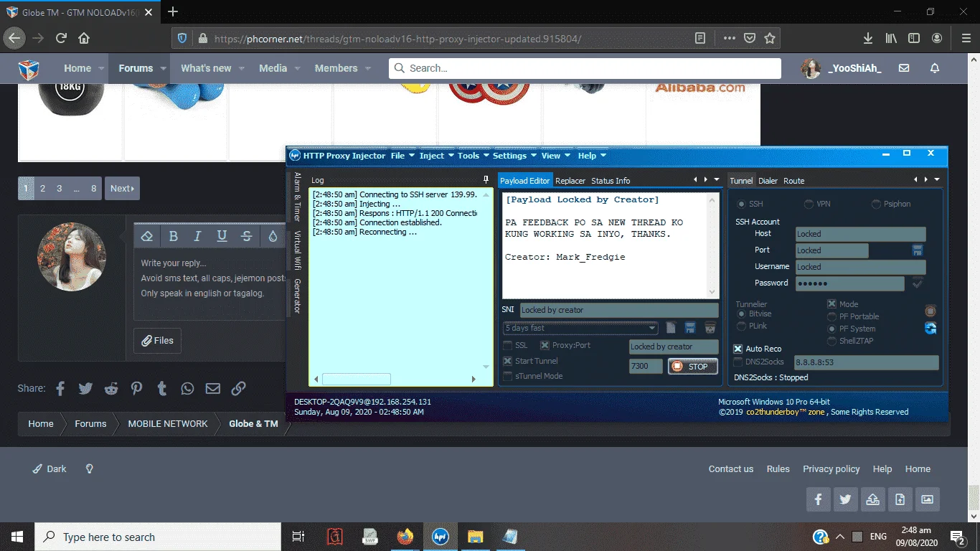Open text color drop icon in reply editor

273,236
